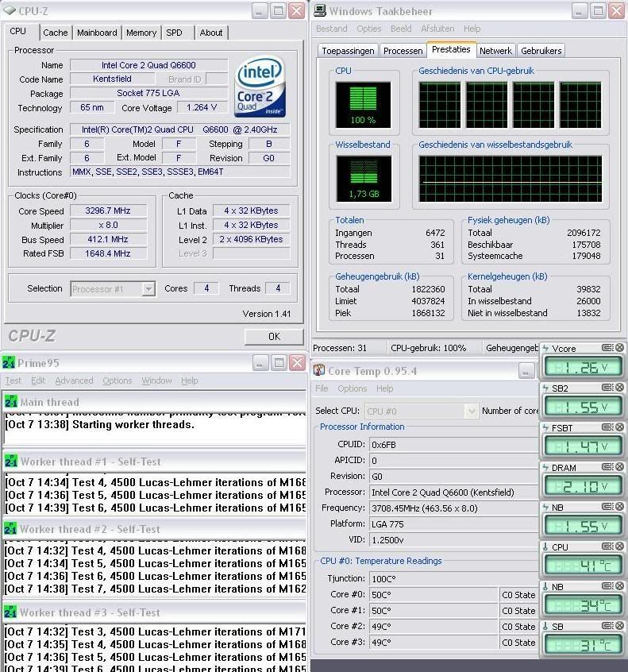Open the Window menu in Prime95

click(156, 380)
